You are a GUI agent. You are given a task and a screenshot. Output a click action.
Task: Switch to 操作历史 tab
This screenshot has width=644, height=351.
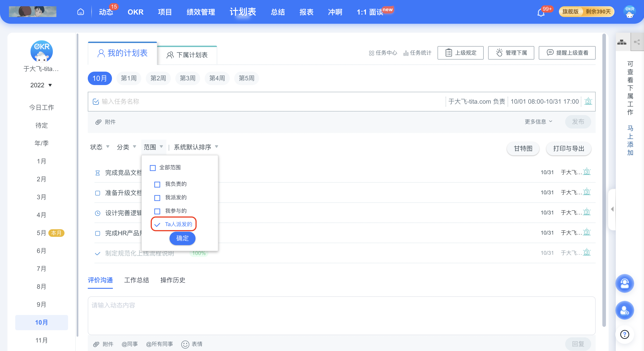coord(172,280)
